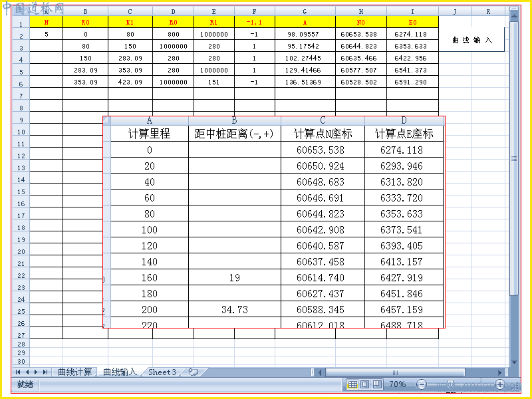Jump to last sheet navigation arrow
Viewport: 532px width, 399px height.
pos(45,372)
